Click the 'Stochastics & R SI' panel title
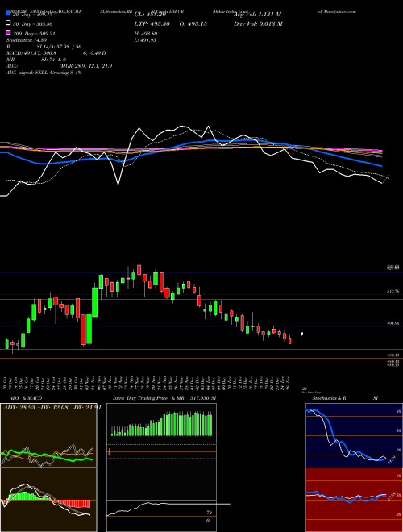403x532 pixels. pyautogui.click(x=345, y=398)
